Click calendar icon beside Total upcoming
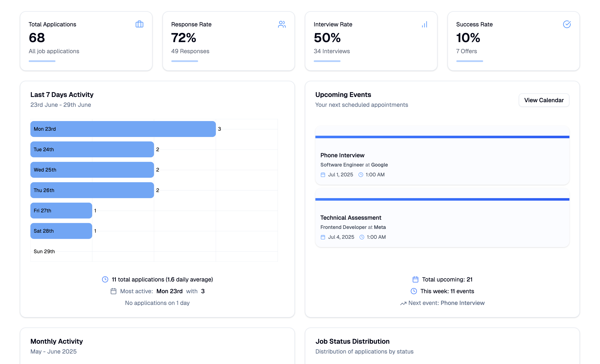 415,280
